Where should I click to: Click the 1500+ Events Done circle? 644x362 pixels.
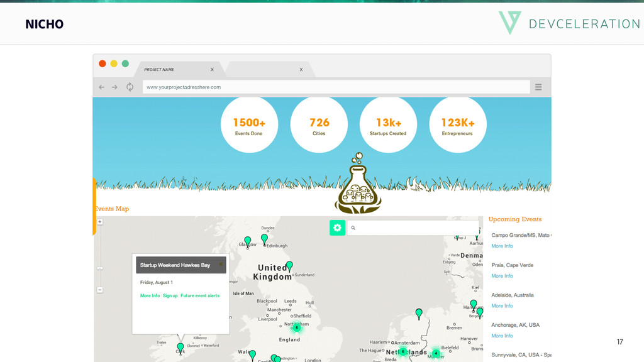[249, 124]
